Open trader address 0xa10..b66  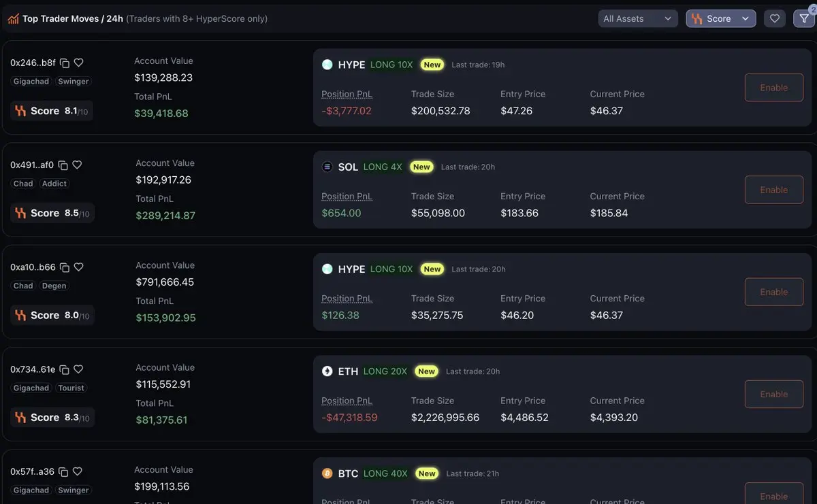click(33, 267)
